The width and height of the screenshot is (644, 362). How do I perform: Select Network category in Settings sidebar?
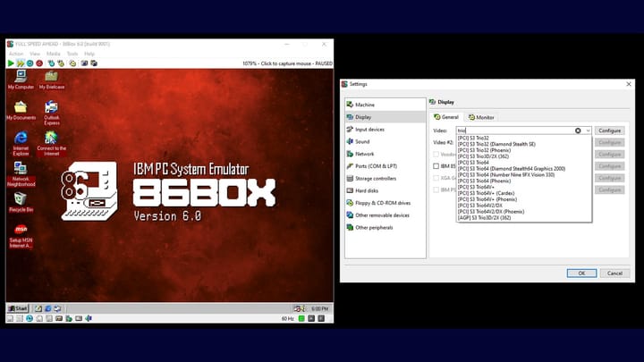click(x=386, y=154)
